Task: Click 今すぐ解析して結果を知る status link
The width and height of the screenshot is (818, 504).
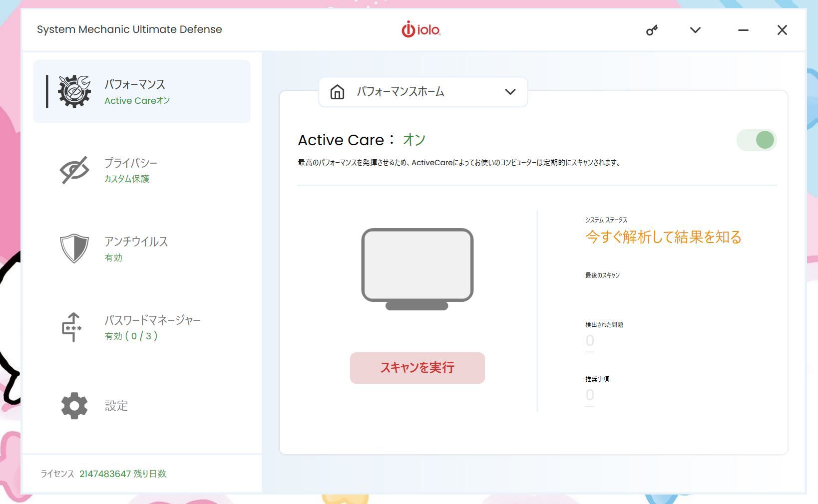Action: coord(664,237)
